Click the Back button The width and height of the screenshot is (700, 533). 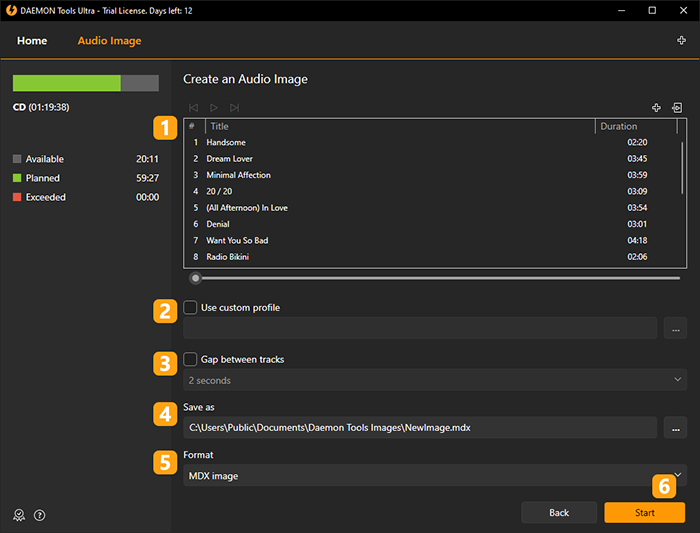(559, 512)
